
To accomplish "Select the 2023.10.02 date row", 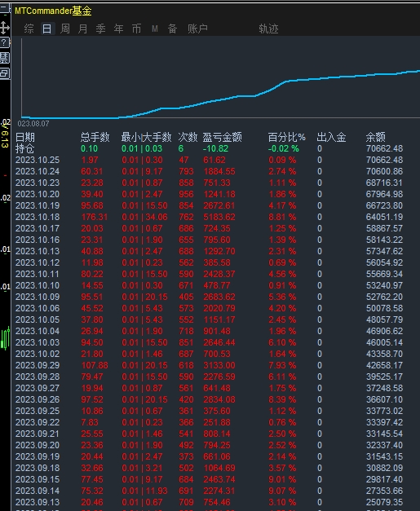I will coord(38,354).
